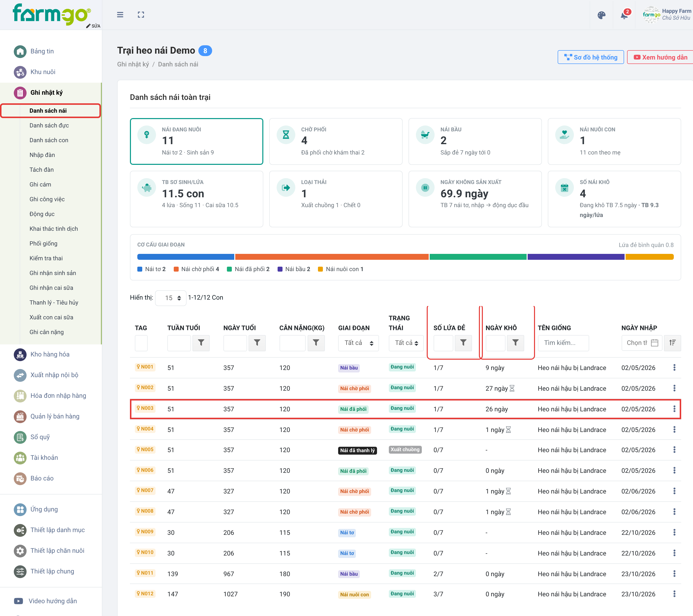Open the three-dot menu for row N003
693x616 pixels.
(x=674, y=409)
